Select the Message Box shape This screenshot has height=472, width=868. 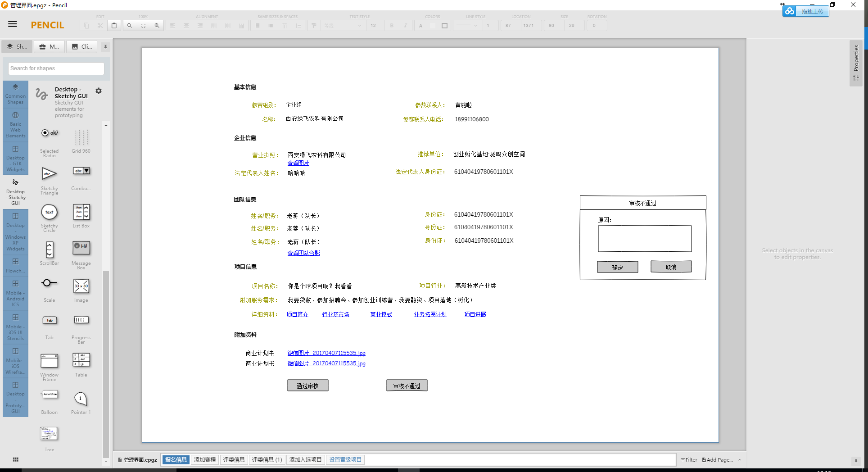(81, 248)
